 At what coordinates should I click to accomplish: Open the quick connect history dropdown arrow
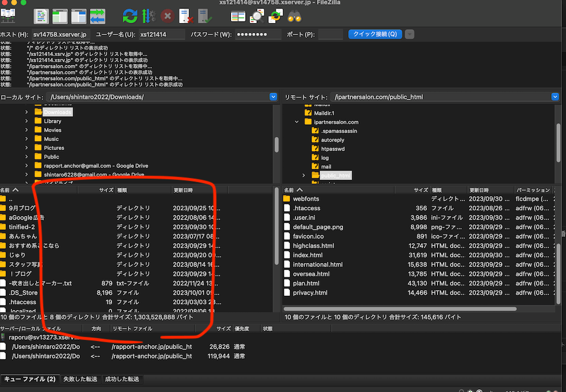[x=409, y=35]
